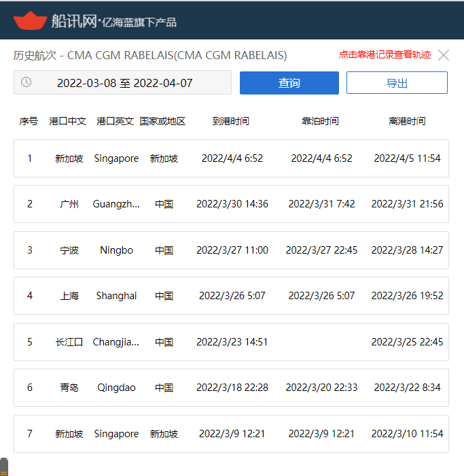Viewport: 464px width, 476px height.
Task: Click departure time 2022/3/22 8:34
Action: (x=408, y=388)
